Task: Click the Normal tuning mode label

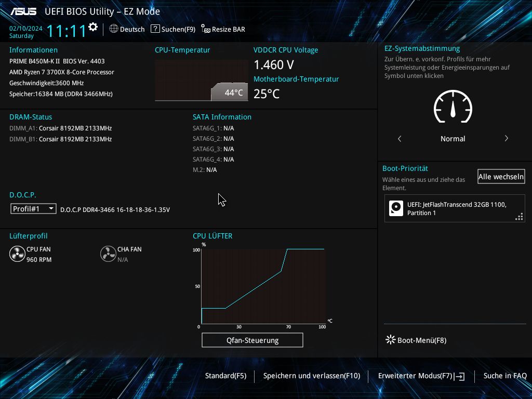Action: 453,139
